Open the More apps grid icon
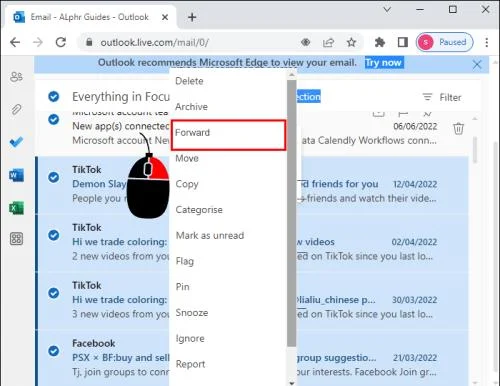The image size is (500, 386). pyautogui.click(x=16, y=239)
